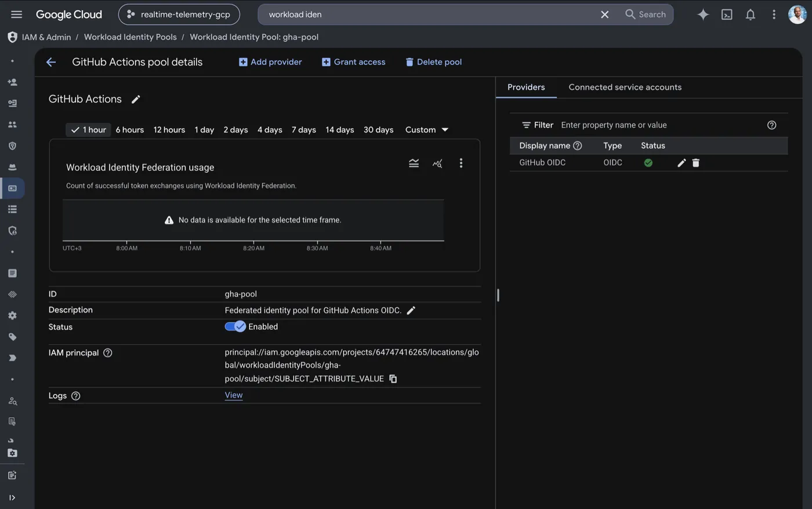The height and width of the screenshot is (509, 812).
Task: Click the Delete pool button
Action: click(x=433, y=62)
